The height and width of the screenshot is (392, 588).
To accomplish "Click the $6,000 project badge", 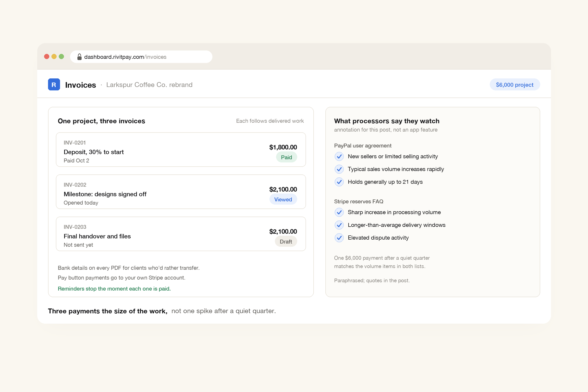I will [x=514, y=85].
